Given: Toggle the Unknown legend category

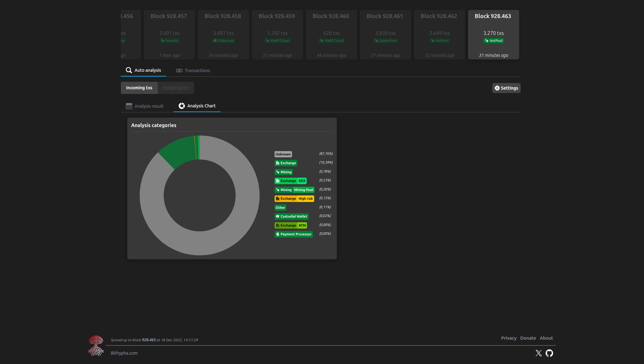Looking at the screenshot, I should click(x=283, y=154).
